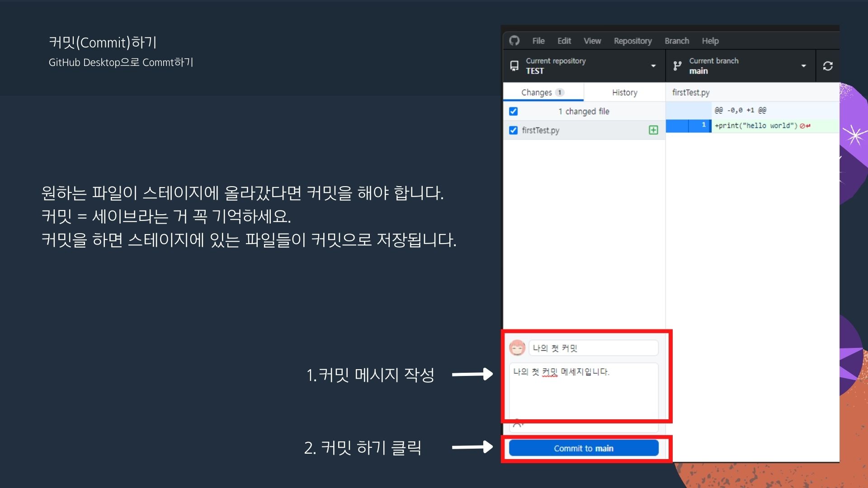Click the print hello world diff line

tap(756, 126)
